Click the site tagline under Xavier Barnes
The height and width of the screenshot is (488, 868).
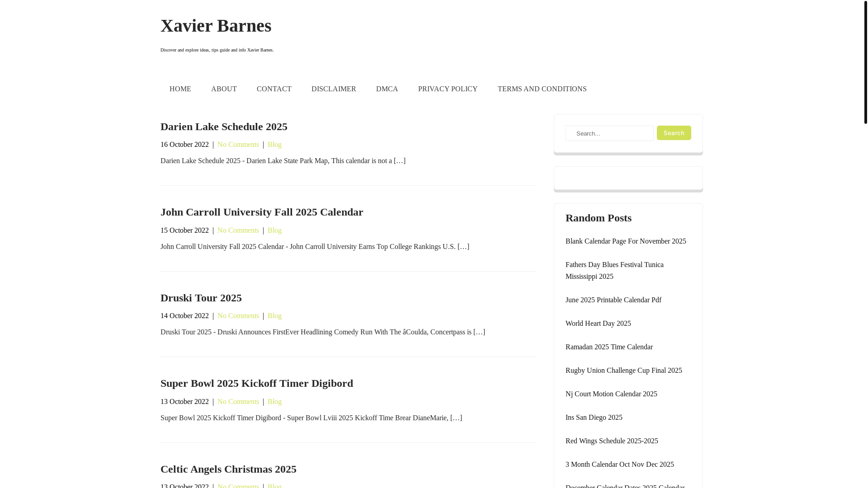click(x=217, y=50)
